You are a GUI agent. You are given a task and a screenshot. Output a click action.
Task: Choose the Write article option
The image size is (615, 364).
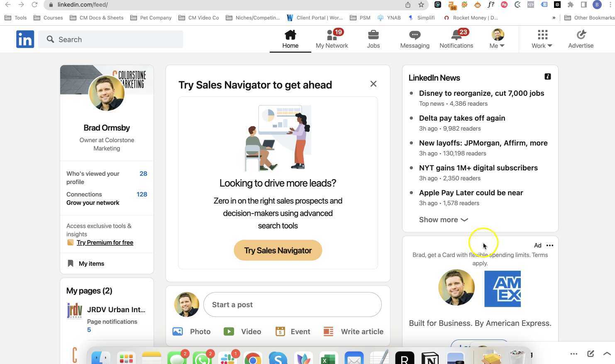[x=354, y=332]
